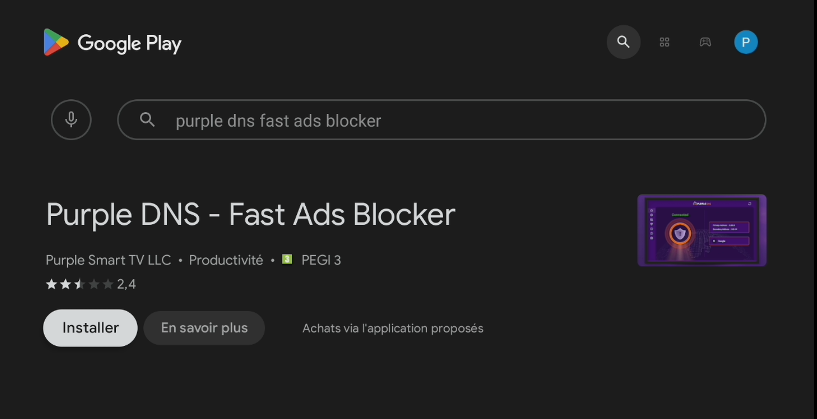817x419 pixels.
Task: Click the PEGI 3 text label
Action: click(x=322, y=260)
